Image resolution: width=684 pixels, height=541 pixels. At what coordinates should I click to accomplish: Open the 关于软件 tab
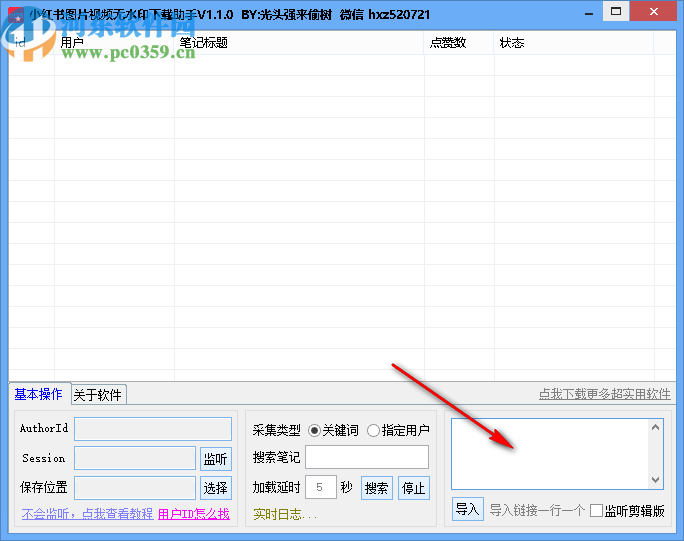[x=98, y=395]
